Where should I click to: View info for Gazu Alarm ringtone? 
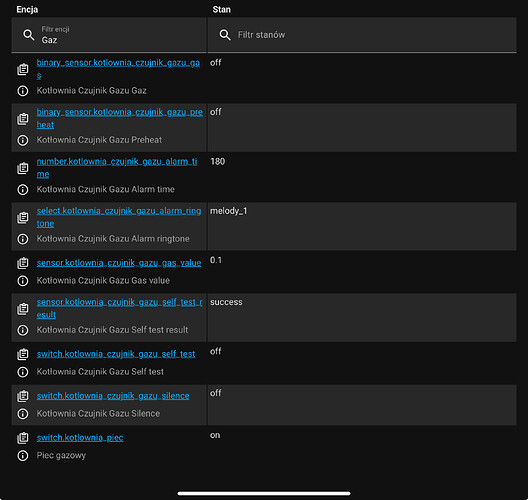click(23, 239)
